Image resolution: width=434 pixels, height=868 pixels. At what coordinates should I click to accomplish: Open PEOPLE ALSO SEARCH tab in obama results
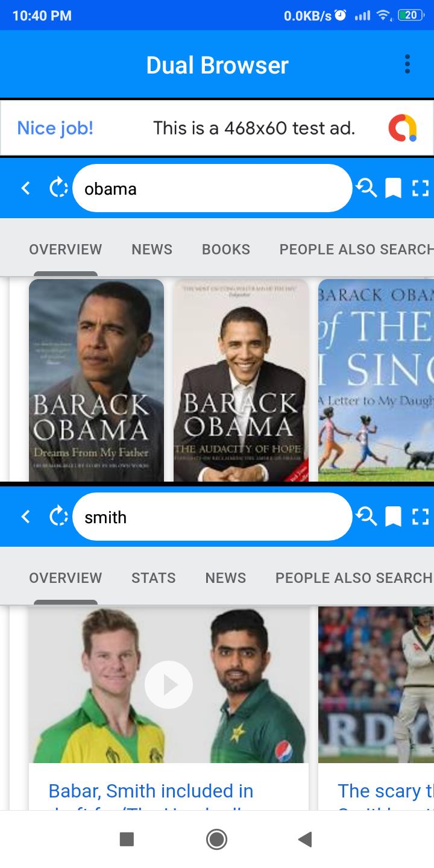(357, 250)
